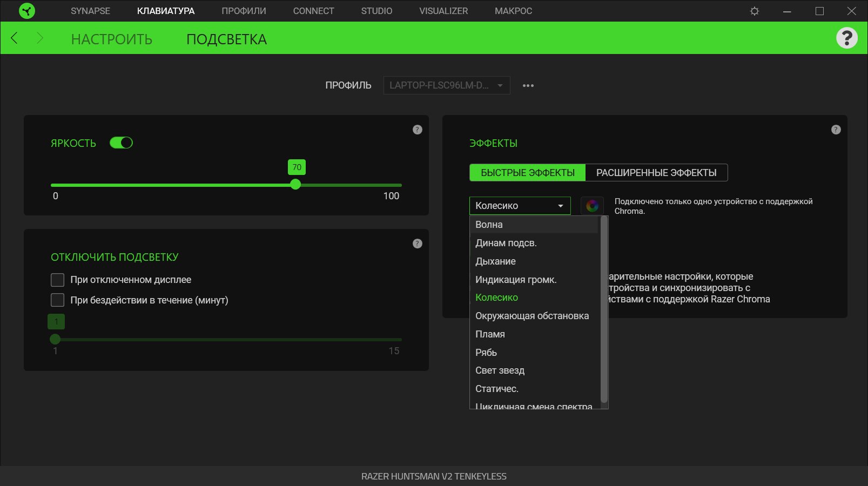Choose Свет звезд effect
Viewport: 868px width, 486px height.
[x=534, y=370]
